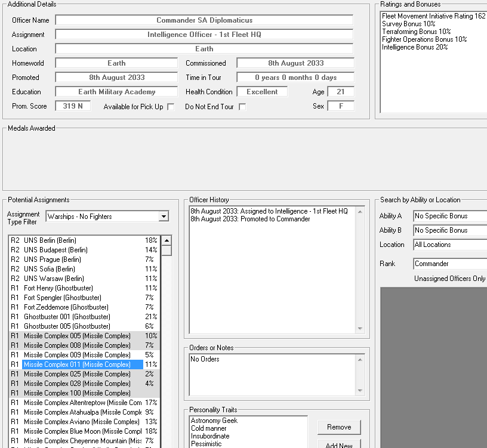Select Insubordinate personality trait
This screenshot has height=448, width=487.
pos(210,436)
